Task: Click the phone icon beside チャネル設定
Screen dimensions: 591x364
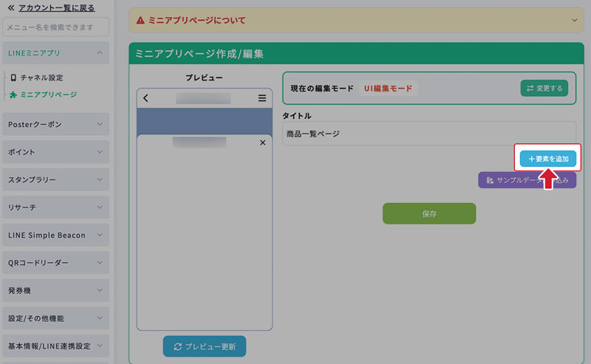Action: click(13, 78)
